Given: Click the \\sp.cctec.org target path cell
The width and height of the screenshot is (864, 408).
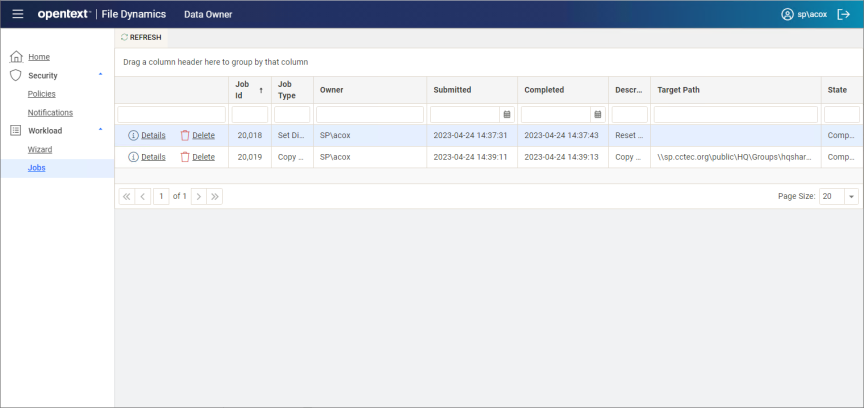Looking at the screenshot, I should (x=736, y=157).
